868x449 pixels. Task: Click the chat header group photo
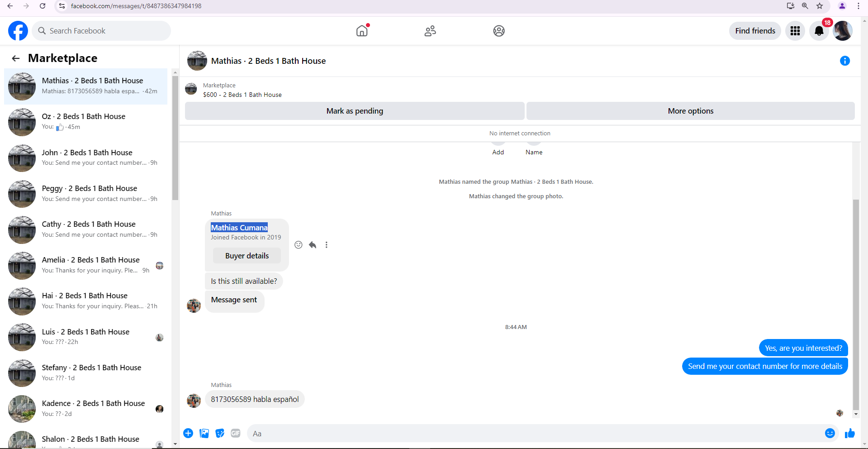[197, 61]
